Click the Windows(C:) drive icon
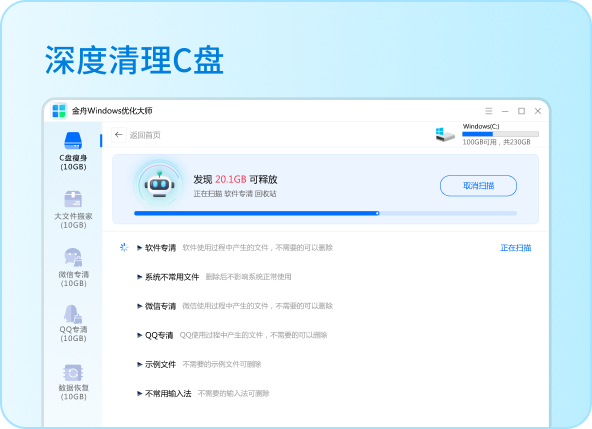Viewport: 592px width, 429px height. [x=445, y=134]
